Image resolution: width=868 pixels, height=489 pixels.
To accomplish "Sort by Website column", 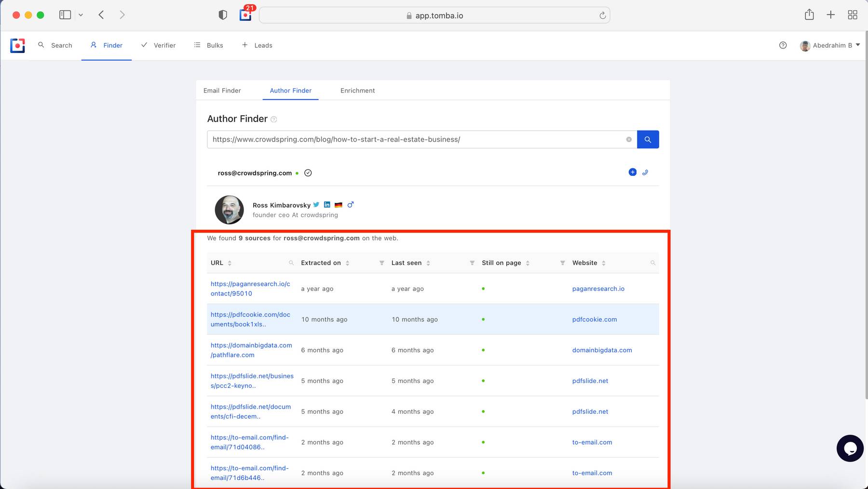I will pyautogui.click(x=604, y=263).
